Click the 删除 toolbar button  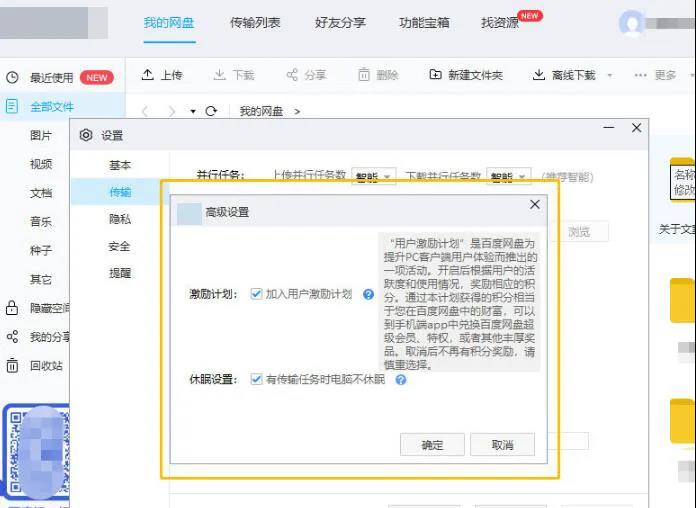tap(378, 75)
